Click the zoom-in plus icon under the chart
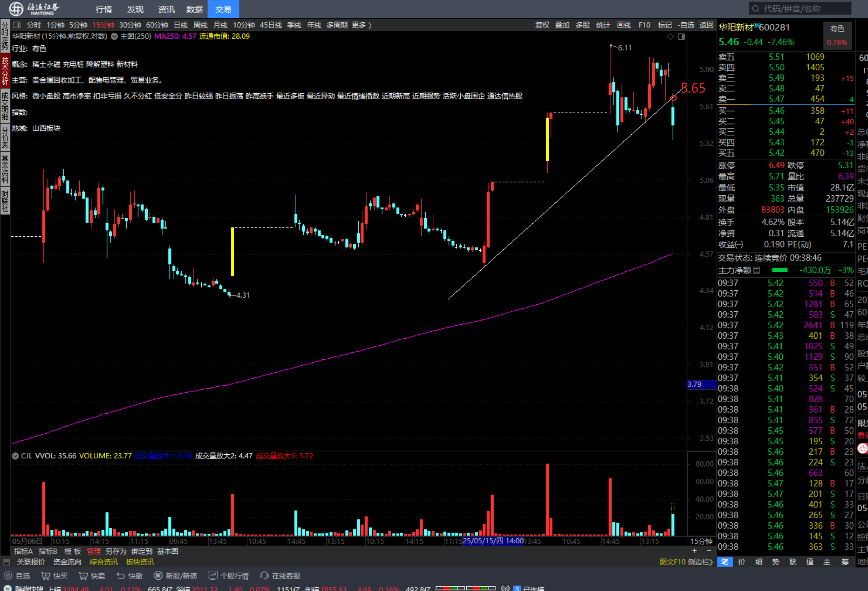 (x=694, y=551)
